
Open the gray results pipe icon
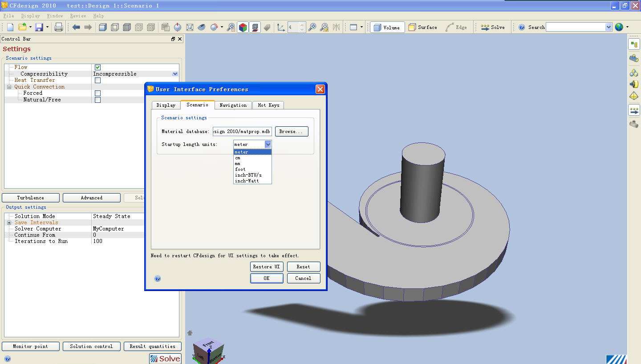[634, 124]
